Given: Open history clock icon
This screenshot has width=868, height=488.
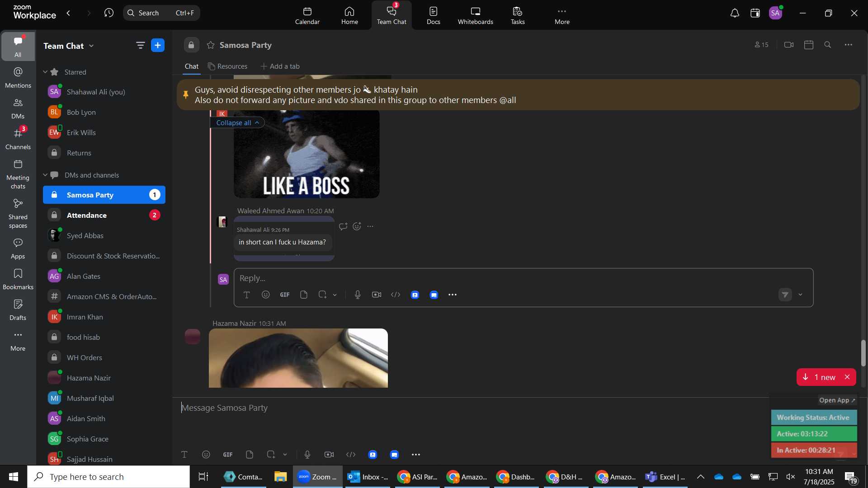Looking at the screenshot, I should [x=108, y=13].
